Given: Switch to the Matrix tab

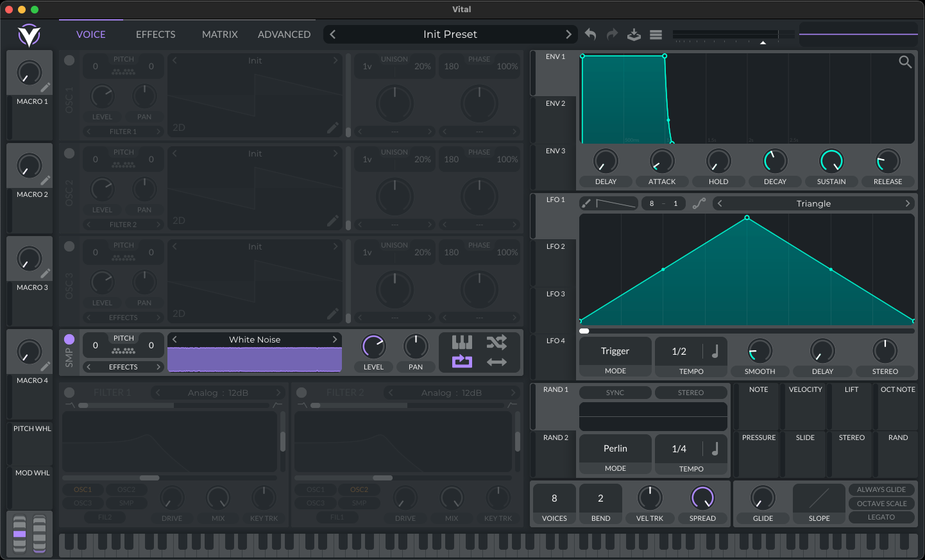Looking at the screenshot, I should coord(220,35).
